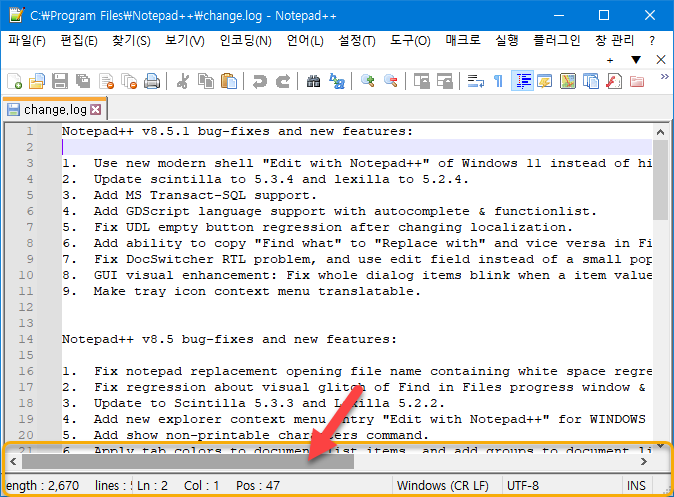The width and height of the screenshot is (674, 497).
Task: Print the document via printer icon
Action: (x=152, y=81)
